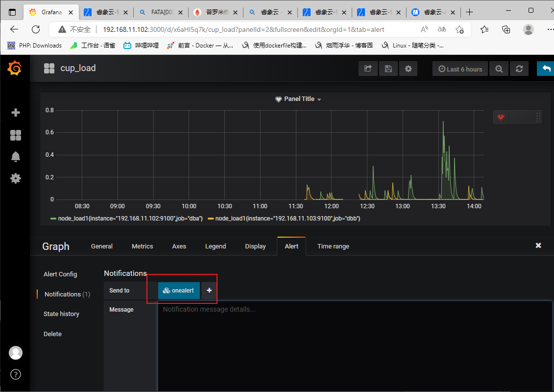Save dashboard with the floppy disk icon
Viewport: 554px width, 392px height.
click(x=388, y=69)
